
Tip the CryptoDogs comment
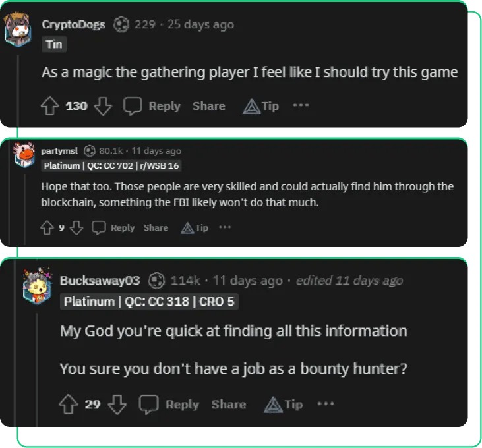click(261, 106)
